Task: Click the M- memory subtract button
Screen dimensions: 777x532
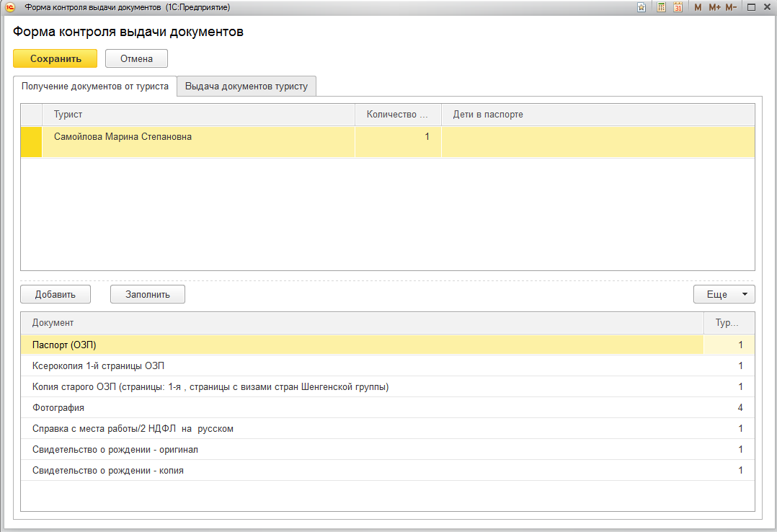Action: coord(731,7)
